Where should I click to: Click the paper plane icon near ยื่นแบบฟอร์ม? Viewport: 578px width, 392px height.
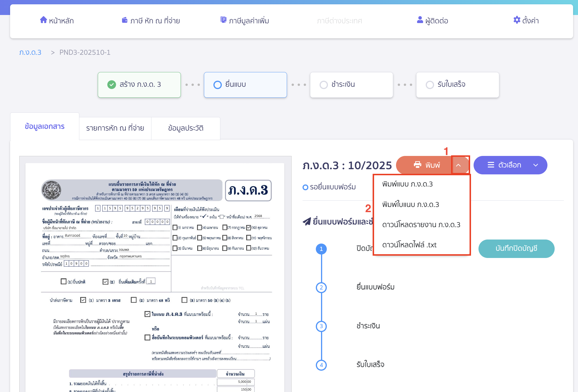click(x=307, y=221)
